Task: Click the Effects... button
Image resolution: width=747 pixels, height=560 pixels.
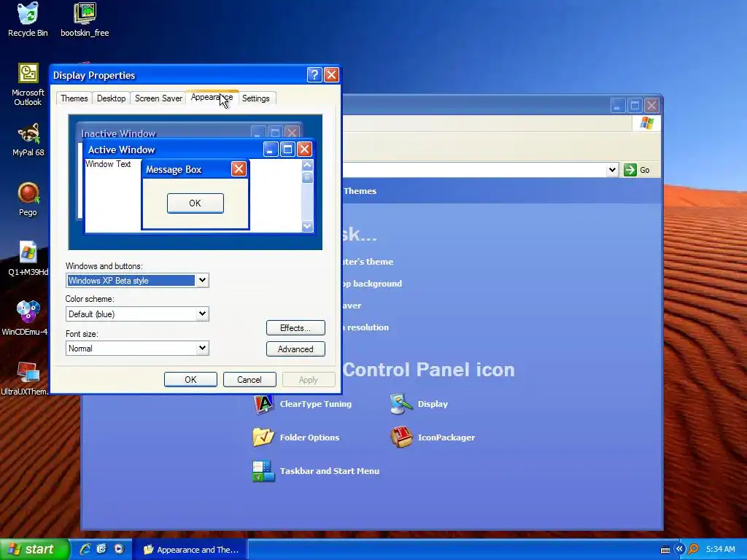Action: coord(295,328)
